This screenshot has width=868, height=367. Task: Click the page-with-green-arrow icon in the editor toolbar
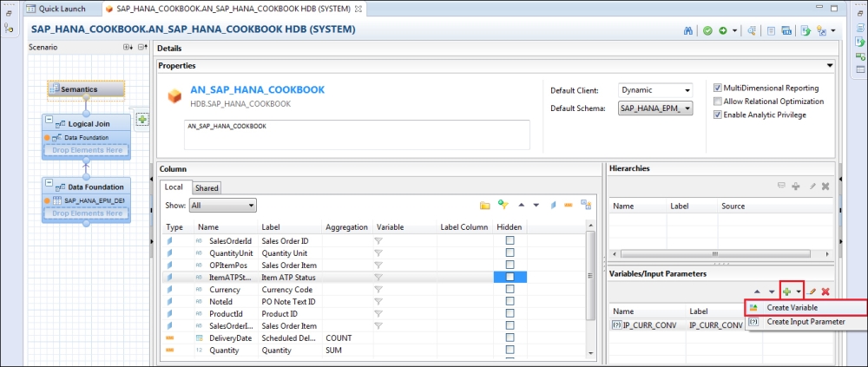coord(806,31)
